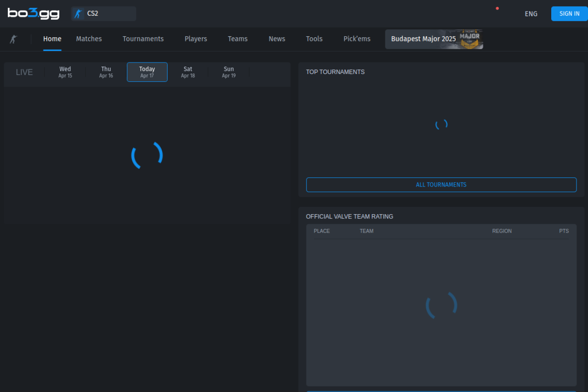Viewport: 588px width, 392px height.
Task: Show LIVE matches
Action: [24, 72]
